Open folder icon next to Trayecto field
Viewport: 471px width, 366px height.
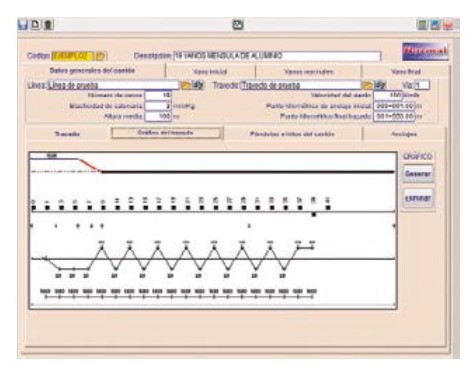click(x=368, y=85)
